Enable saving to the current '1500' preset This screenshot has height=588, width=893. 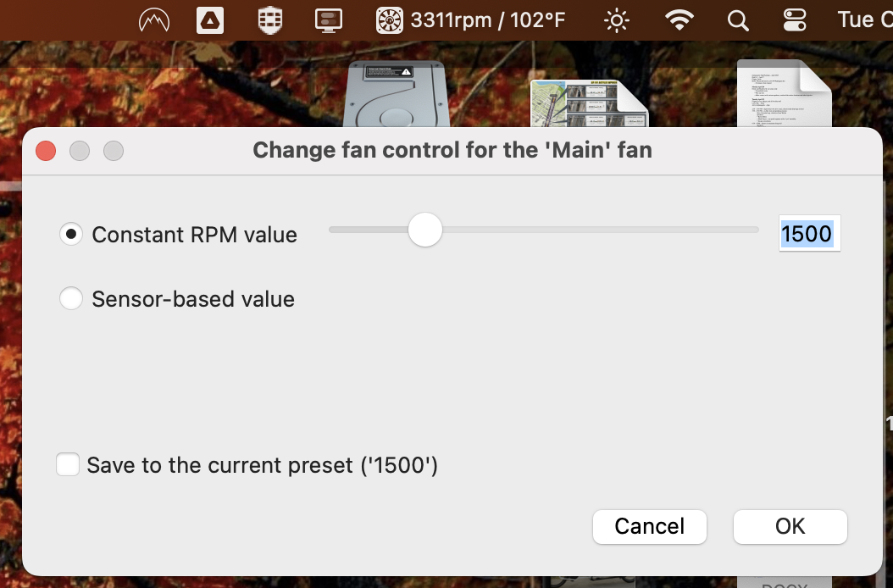coord(68,464)
